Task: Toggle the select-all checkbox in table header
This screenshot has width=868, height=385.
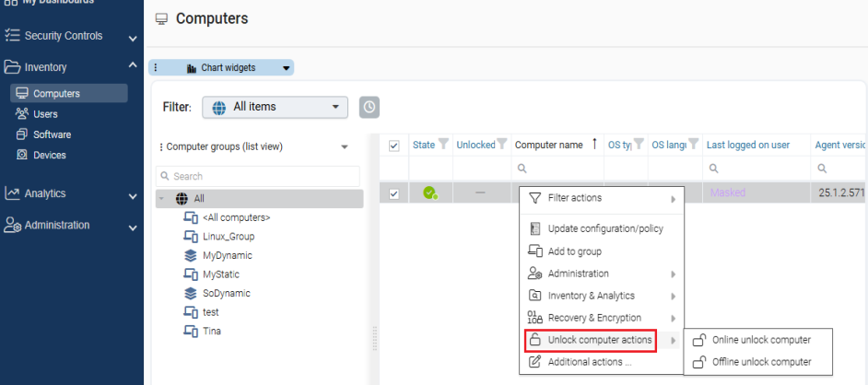Action: click(394, 146)
